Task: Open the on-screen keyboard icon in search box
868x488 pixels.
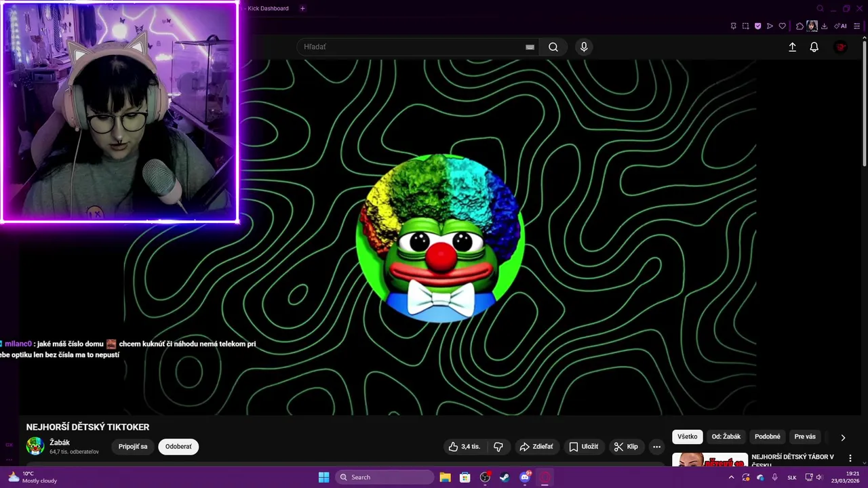Action: [x=530, y=47]
